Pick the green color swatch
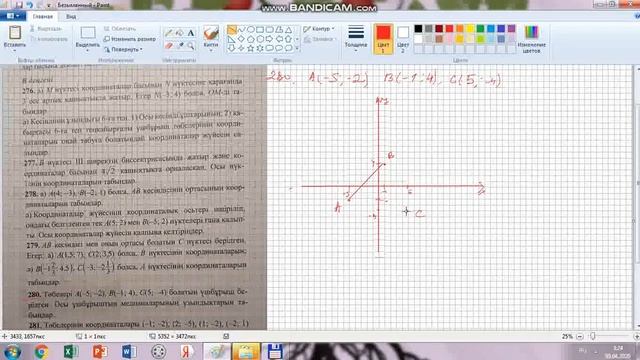The width and height of the screenshot is (640, 360). (480, 29)
